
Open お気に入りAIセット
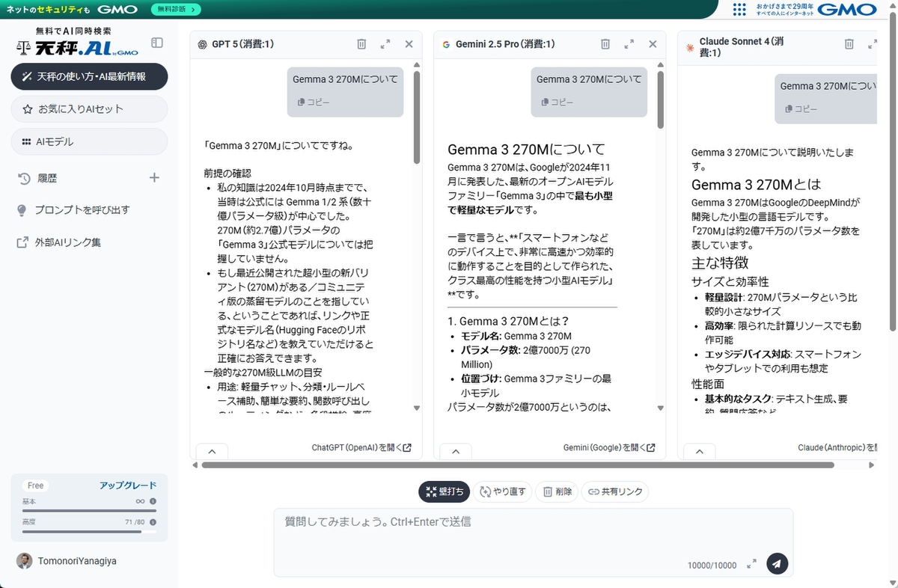tap(89, 109)
